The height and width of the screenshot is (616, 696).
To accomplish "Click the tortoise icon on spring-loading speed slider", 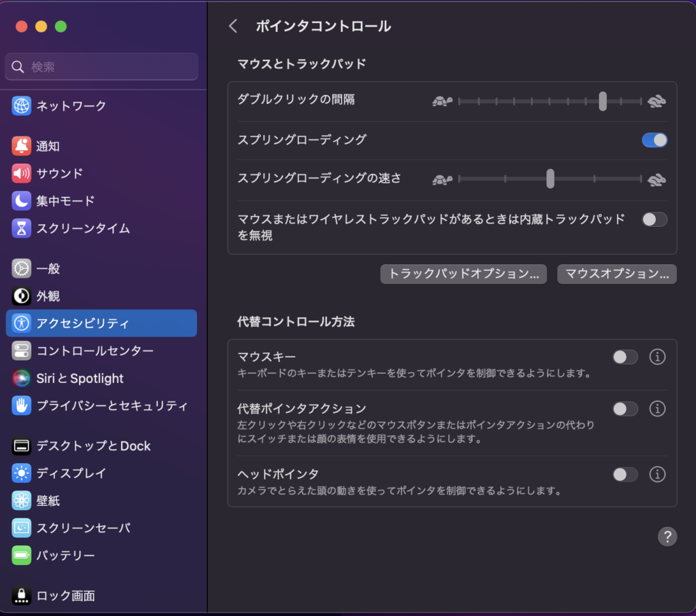I will tap(442, 179).
